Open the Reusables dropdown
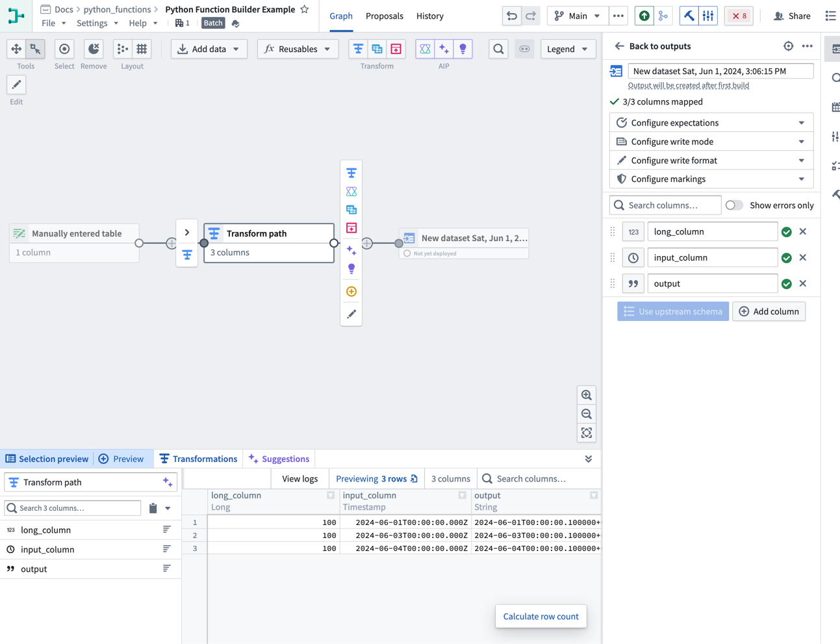The width and height of the screenshot is (840, 644). [298, 49]
